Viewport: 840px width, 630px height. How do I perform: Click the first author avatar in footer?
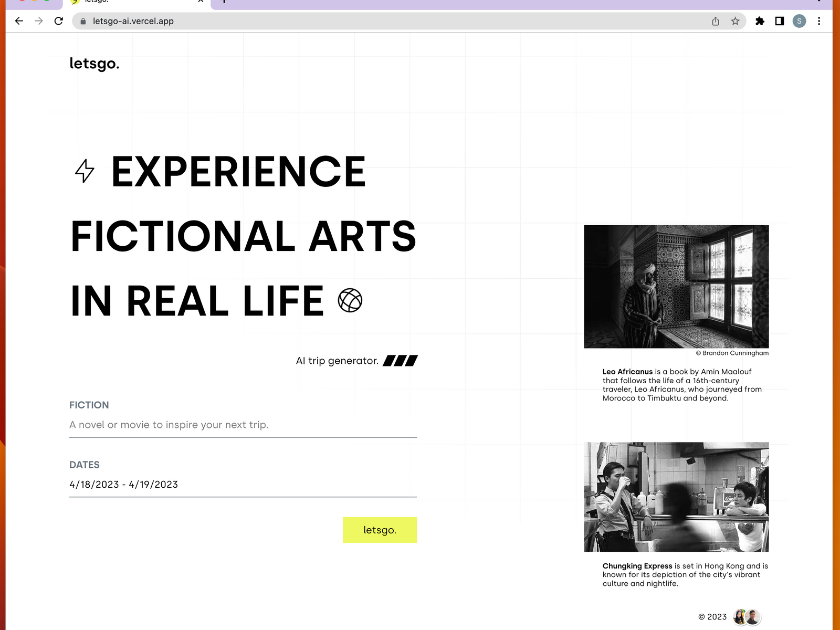pyautogui.click(x=740, y=617)
